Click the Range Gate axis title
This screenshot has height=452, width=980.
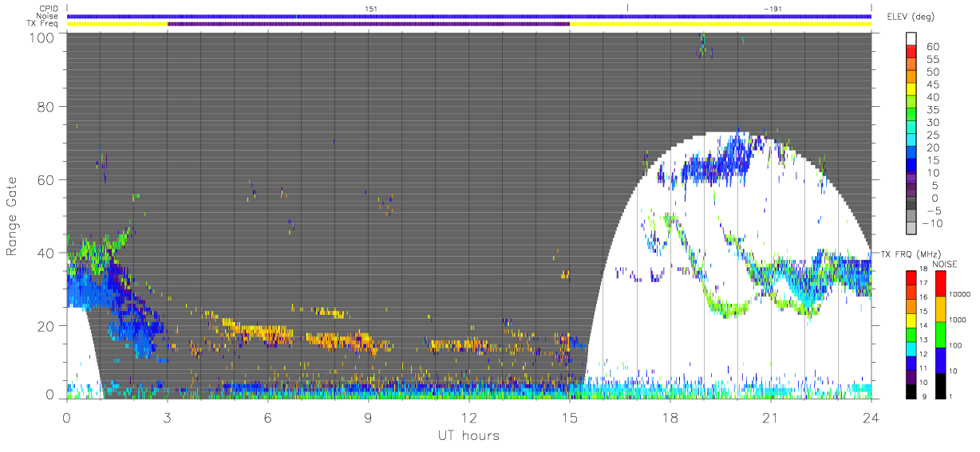(12, 216)
